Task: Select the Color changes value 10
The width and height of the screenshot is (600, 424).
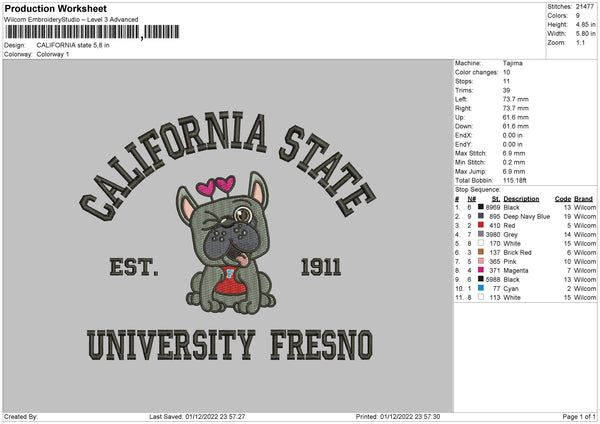Action: tap(506, 72)
